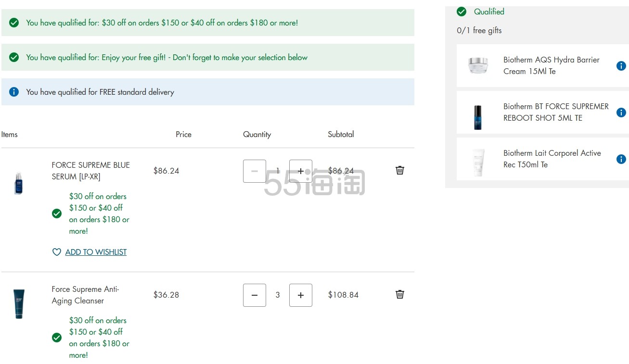The image size is (629, 364).
Task: Open info for AQS Hydra Barrier Cream gift
Action: point(621,66)
